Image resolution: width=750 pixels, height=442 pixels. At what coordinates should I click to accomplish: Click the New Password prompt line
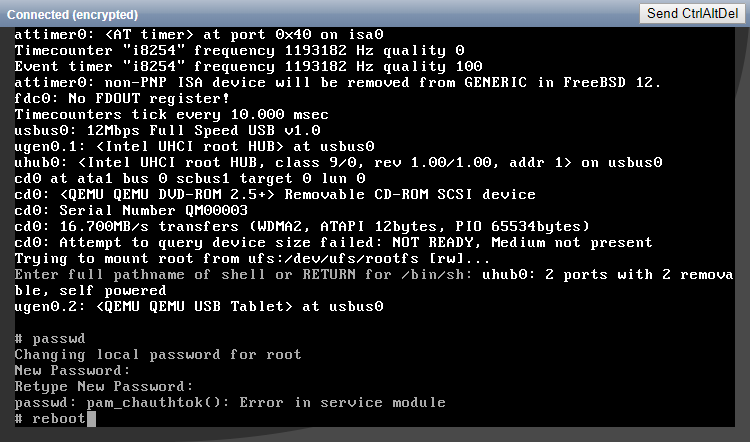point(63,371)
